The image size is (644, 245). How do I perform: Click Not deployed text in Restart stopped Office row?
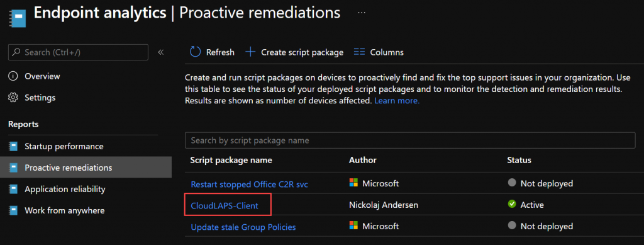[547, 183]
